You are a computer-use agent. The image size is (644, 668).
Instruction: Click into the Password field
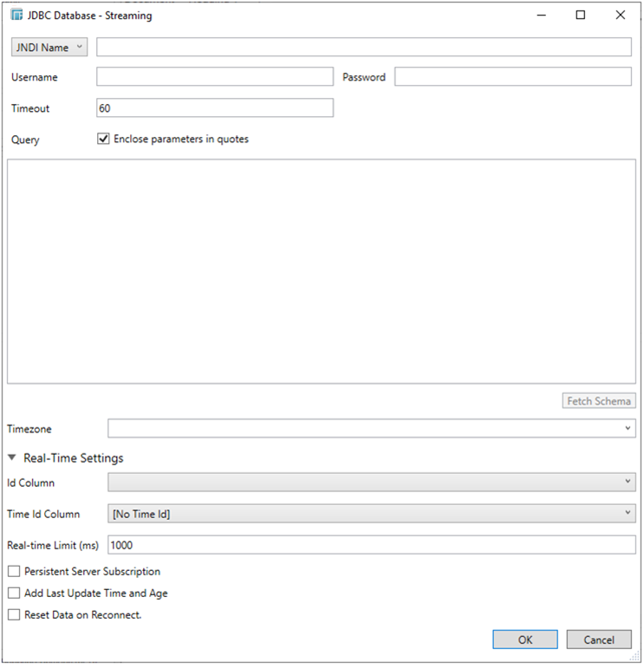(512, 77)
